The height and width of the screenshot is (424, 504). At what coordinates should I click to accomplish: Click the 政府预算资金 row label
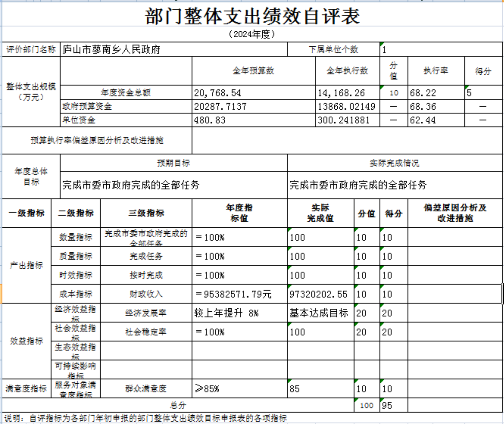[x=126, y=107]
